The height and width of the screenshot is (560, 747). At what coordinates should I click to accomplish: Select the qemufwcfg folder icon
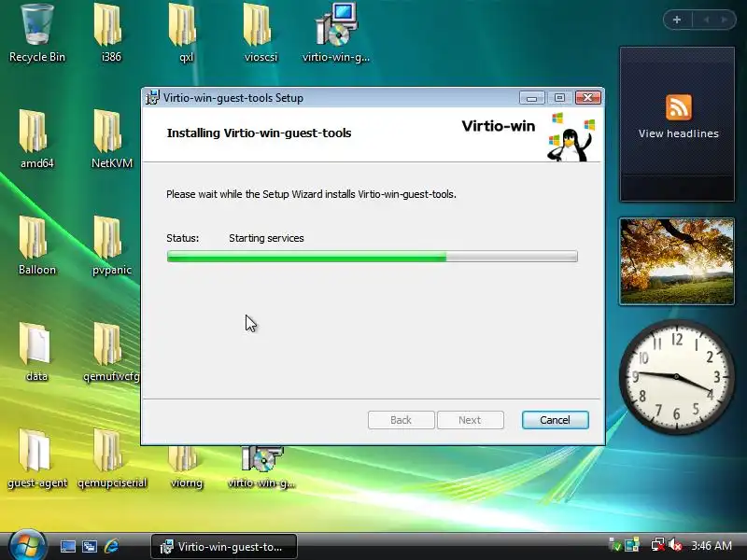[111, 353]
